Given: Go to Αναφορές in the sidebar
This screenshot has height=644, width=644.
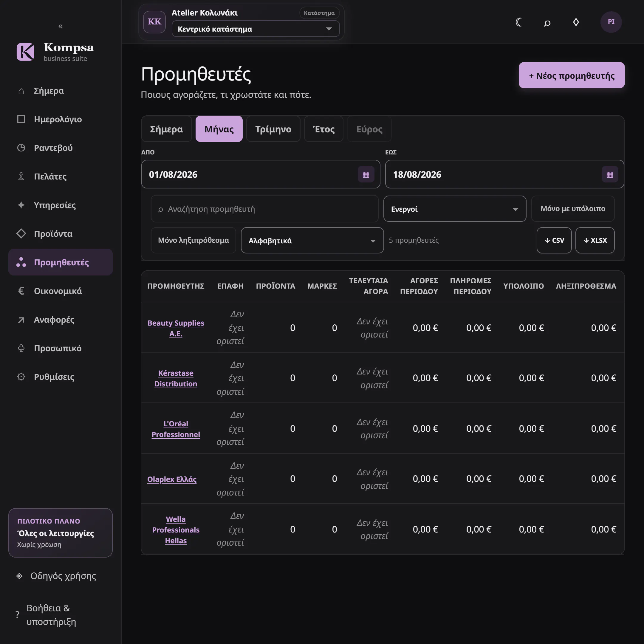Looking at the screenshot, I should tap(60, 320).
